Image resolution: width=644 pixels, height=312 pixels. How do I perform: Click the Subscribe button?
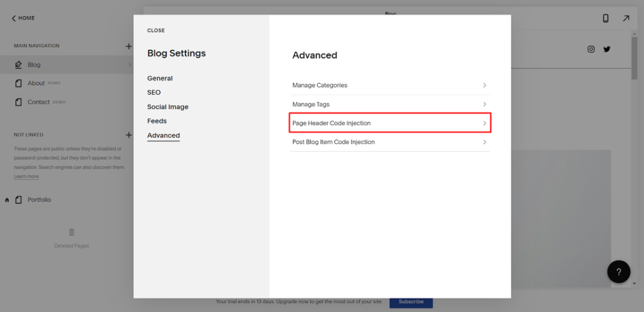coord(411,302)
